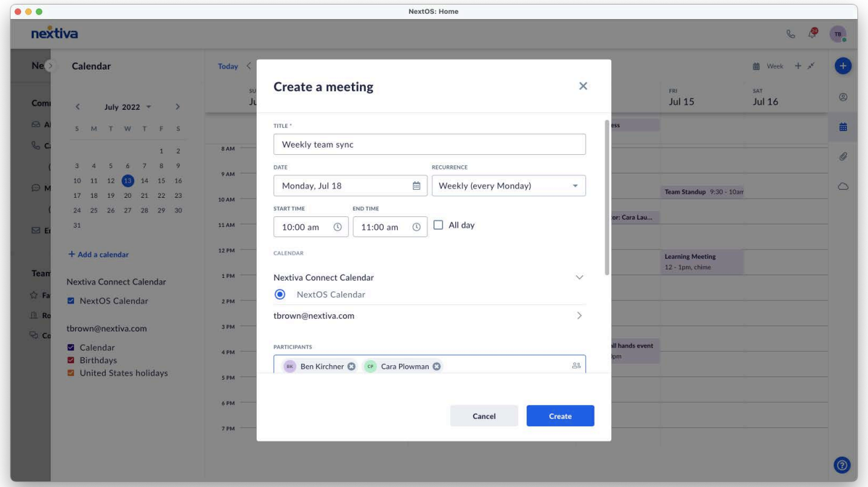Open the TB user profile avatar
Viewport: 868px width, 487px height.
(838, 34)
